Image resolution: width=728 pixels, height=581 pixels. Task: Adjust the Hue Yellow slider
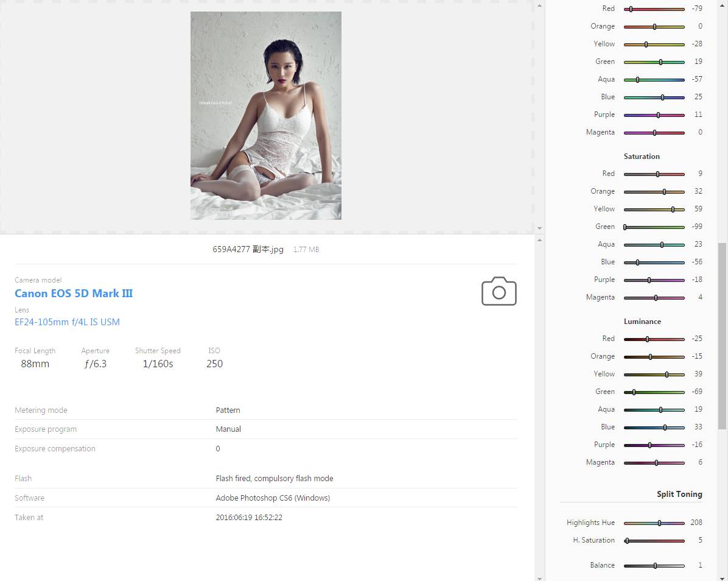(654, 44)
